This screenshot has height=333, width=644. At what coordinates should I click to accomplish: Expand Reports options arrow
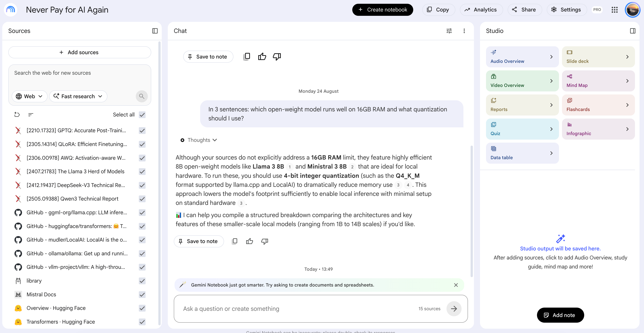pos(551,105)
